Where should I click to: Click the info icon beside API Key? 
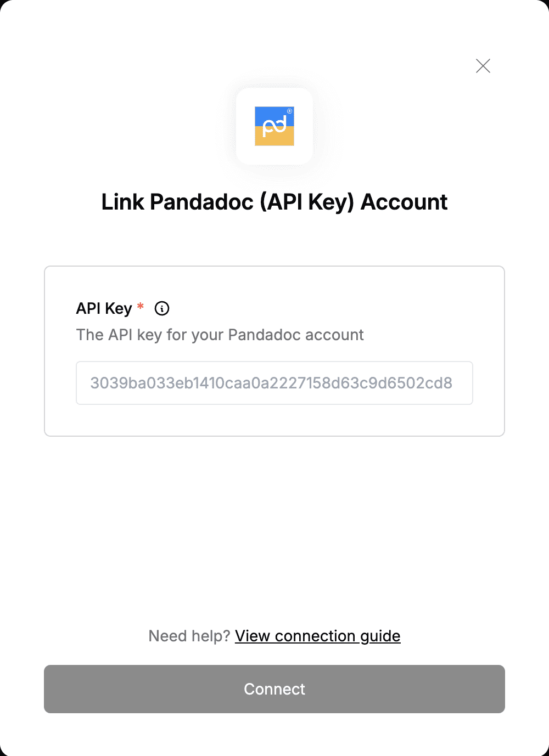[162, 308]
